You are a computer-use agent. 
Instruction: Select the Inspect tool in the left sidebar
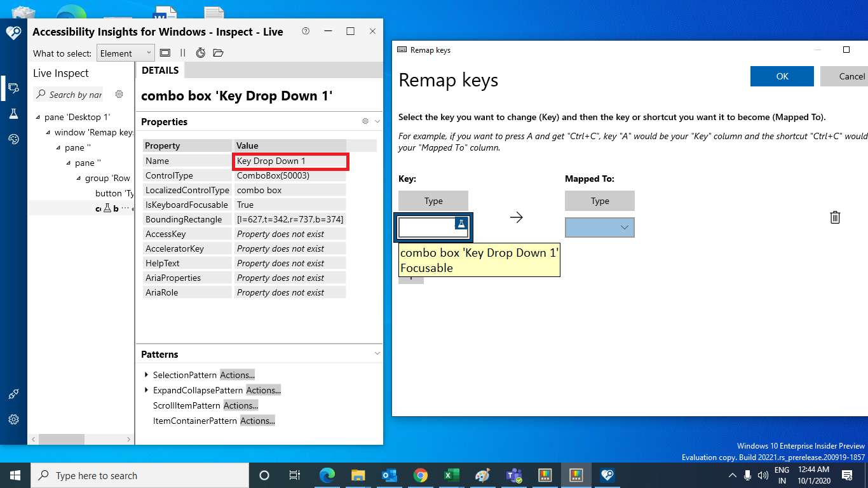coord(14,88)
